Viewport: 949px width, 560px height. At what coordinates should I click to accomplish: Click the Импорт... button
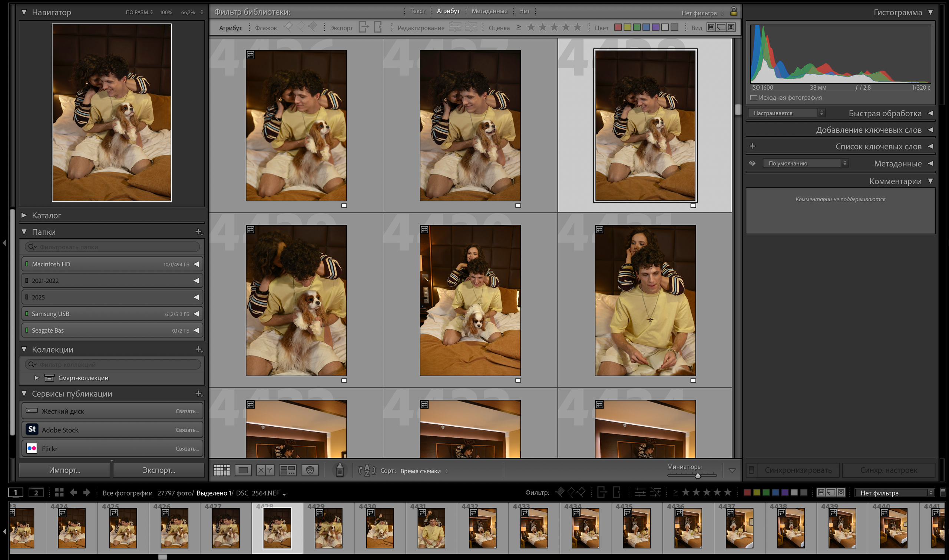pyautogui.click(x=64, y=470)
